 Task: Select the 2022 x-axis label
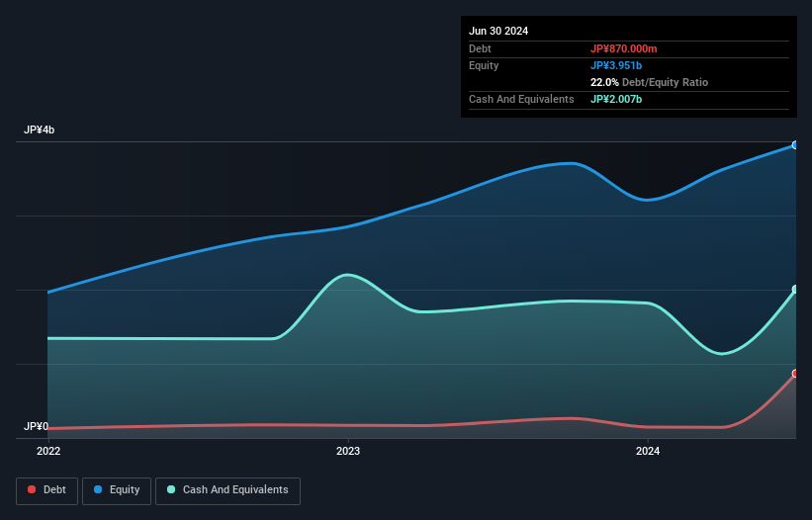pos(48,451)
